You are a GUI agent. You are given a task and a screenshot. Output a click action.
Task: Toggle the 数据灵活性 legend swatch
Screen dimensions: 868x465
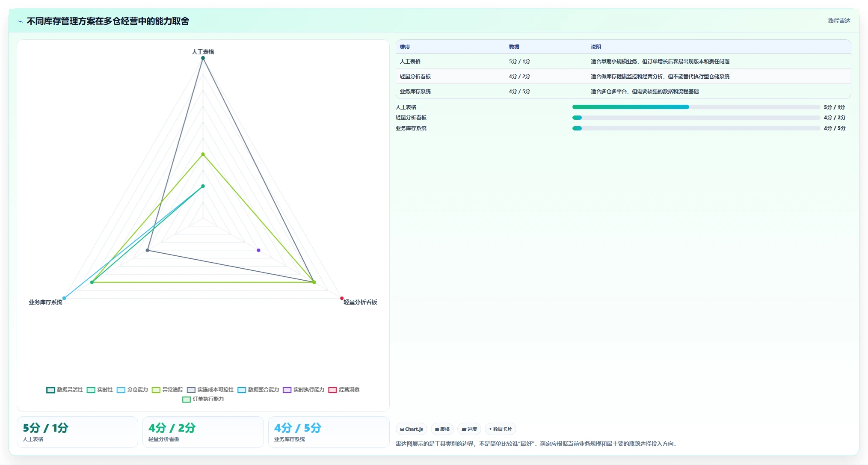50,390
